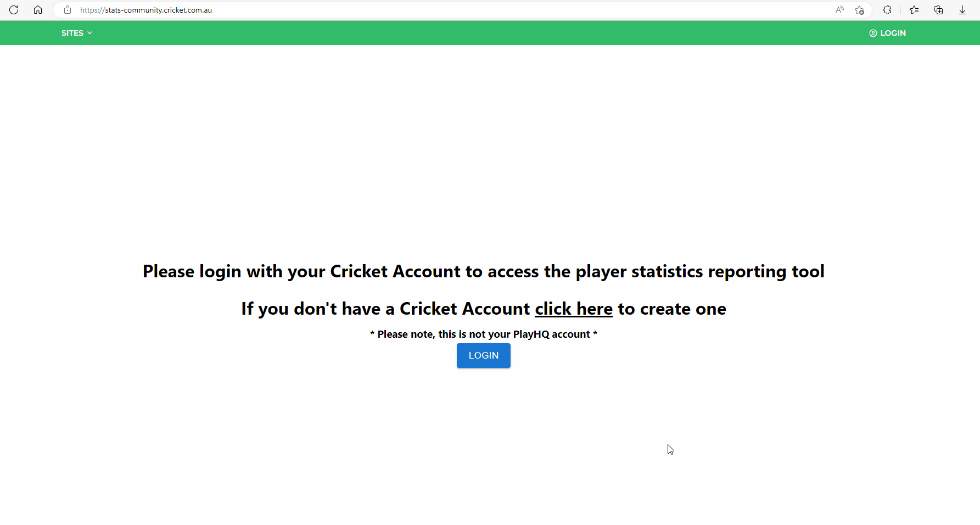
Task: Bookmark the login page using the star icon
Action: [x=860, y=9]
